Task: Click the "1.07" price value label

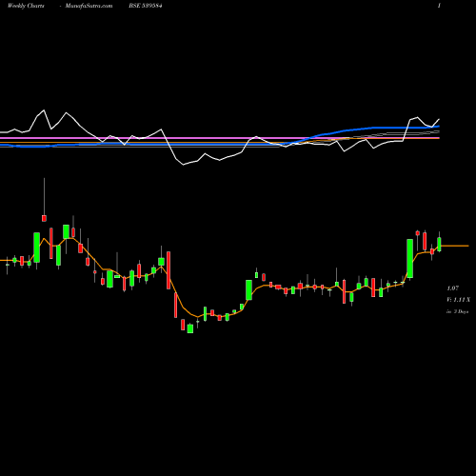Action: click(x=453, y=288)
